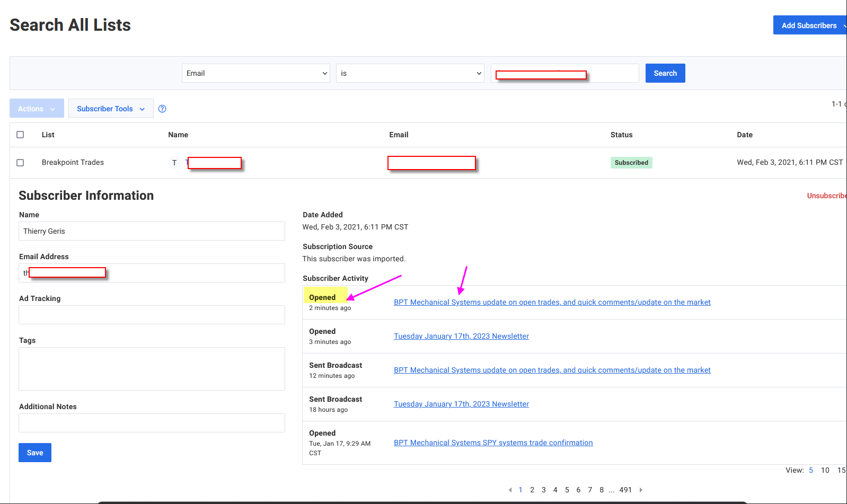Toggle the select-all checkbox in table header

pyautogui.click(x=20, y=135)
